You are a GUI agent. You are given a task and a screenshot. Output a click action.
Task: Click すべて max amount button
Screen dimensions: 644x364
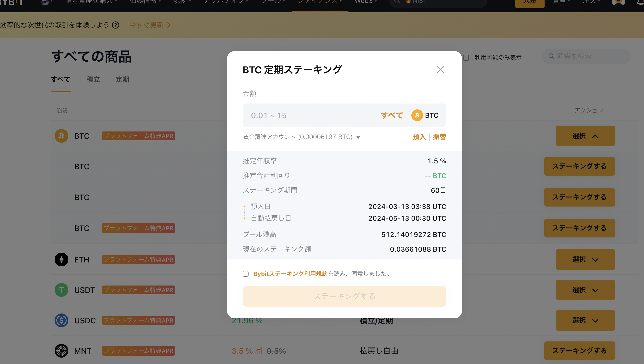[x=392, y=116]
